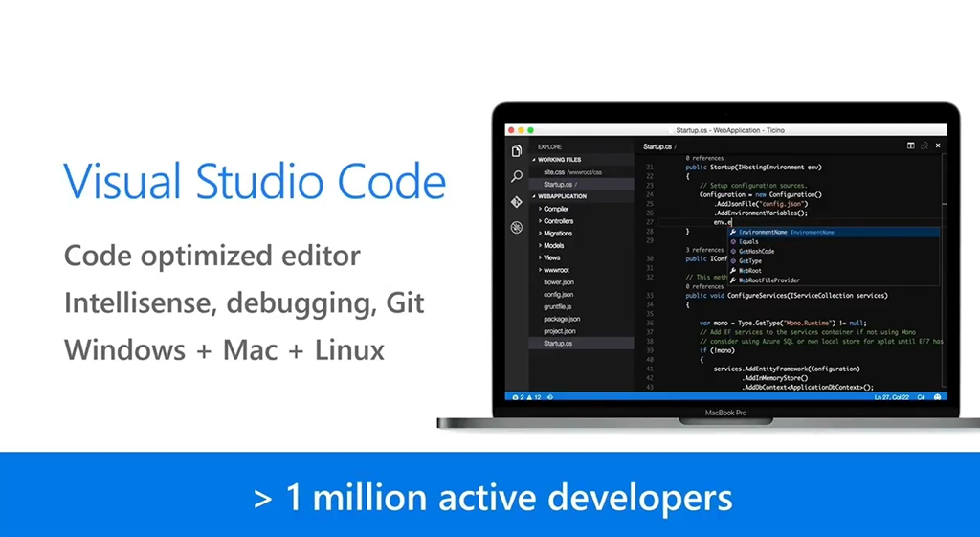Click status bar icon right of warning count

point(550,397)
